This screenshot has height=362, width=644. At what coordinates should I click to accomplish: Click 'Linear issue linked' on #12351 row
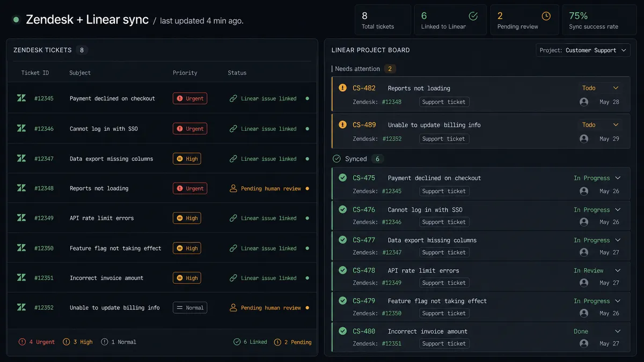click(x=268, y=278)
